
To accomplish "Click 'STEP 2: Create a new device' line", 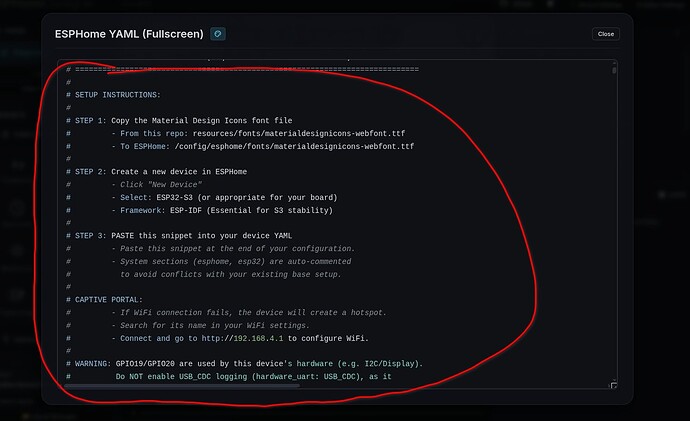I will pos(157,172).
